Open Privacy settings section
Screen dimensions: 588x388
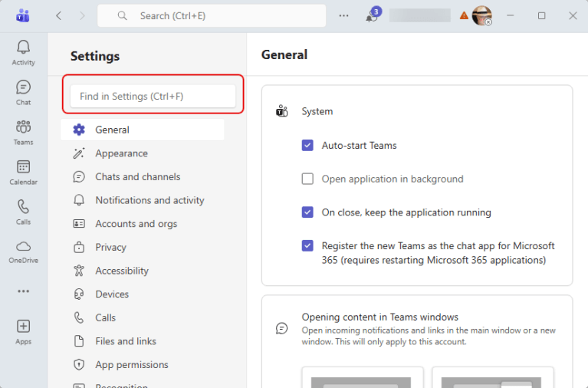[110, 247]
